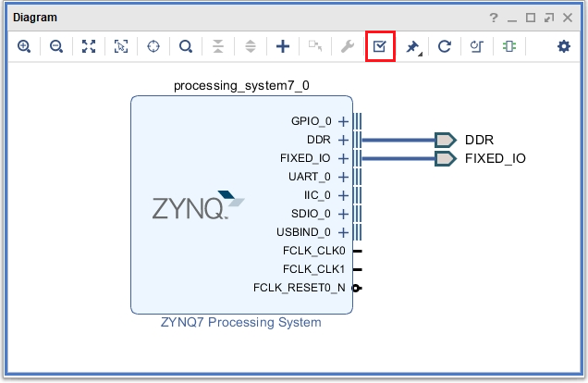Click the ZYNQ logo in block

coord(199,204)
